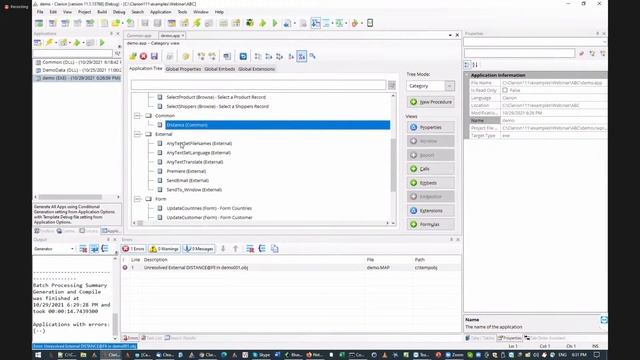Open the Project menu
640x360 pixels.
[84, 12]
